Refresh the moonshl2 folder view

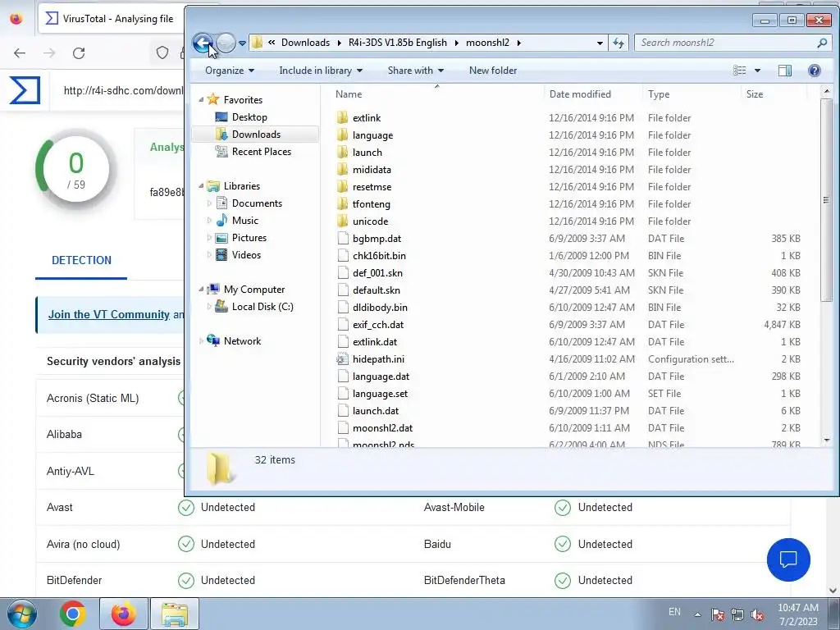[619, 43]
